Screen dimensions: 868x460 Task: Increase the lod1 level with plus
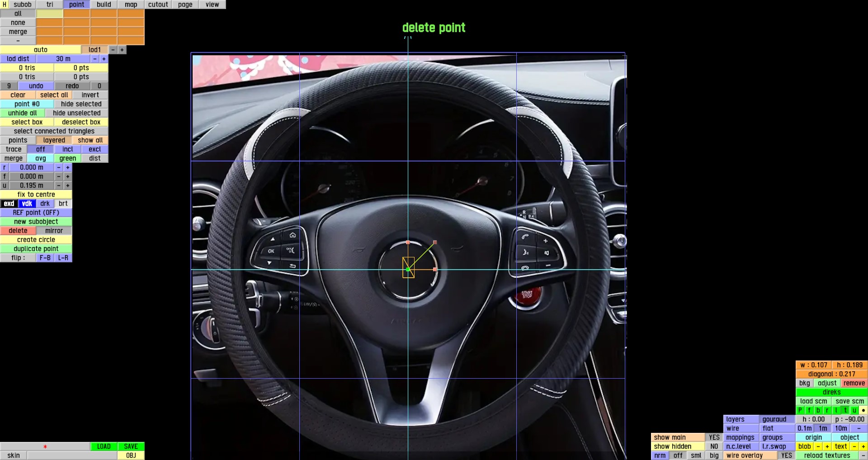[x=122, y=50]
